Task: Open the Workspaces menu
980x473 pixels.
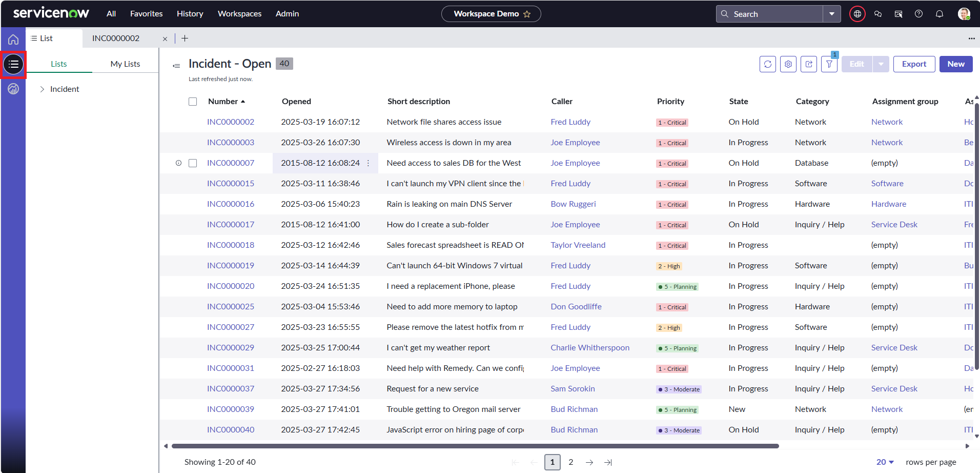Action: tap(239, 14)
